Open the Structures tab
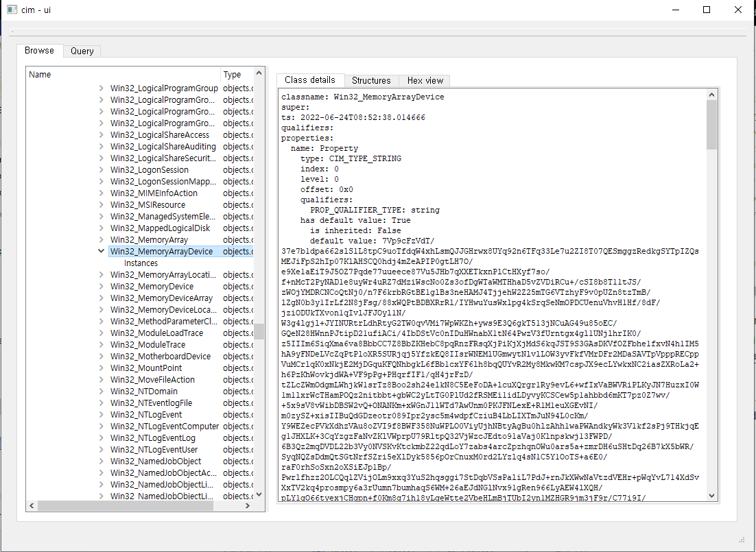The image size is (756, 552). tap(371, 80)
